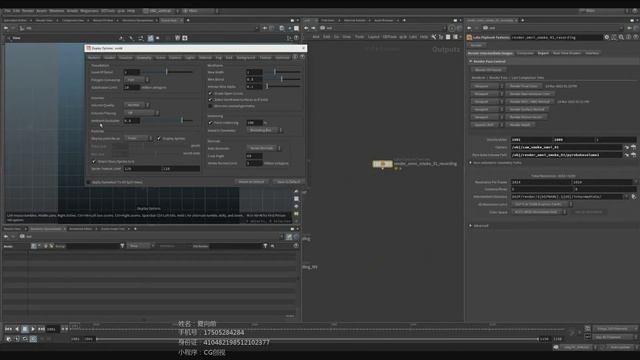Click the help icon in Display Options dialog
Viewport: 640px width, 360px height.
click(x=302, y=57)
